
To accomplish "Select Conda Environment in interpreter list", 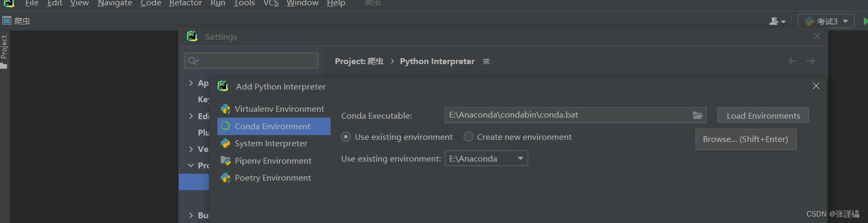I will click(273, 126).
